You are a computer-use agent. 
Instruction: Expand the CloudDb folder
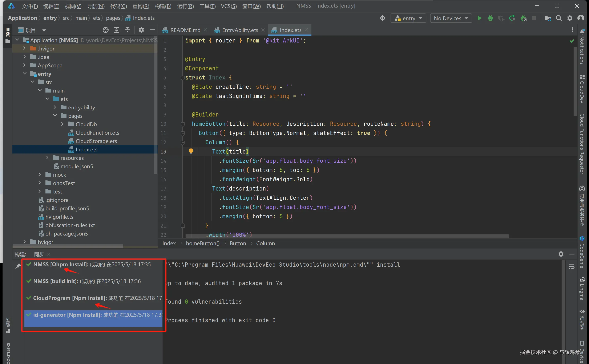(x=63, y=124)
